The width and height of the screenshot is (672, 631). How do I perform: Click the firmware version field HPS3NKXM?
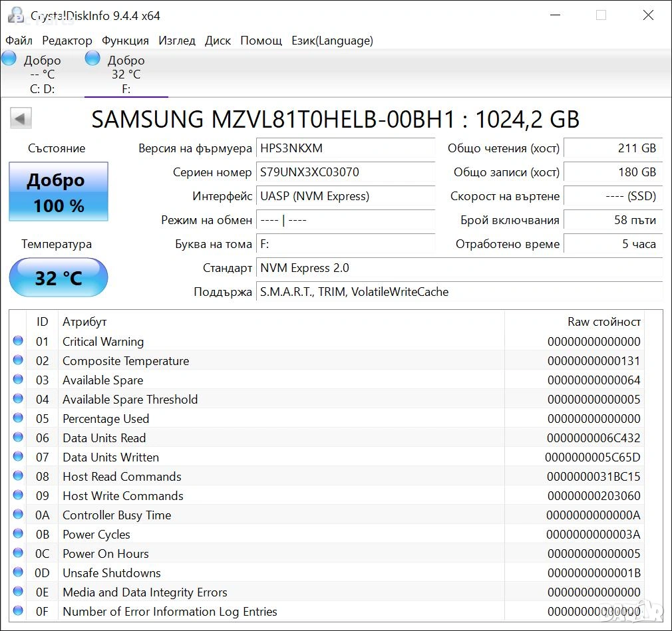[345, 148]
